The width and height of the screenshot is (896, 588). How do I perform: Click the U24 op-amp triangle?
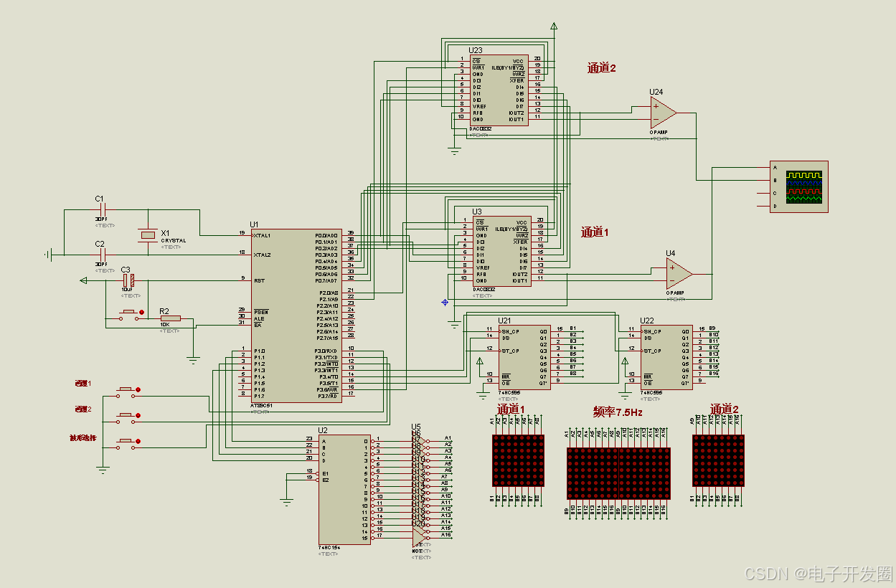click(664, 113)
